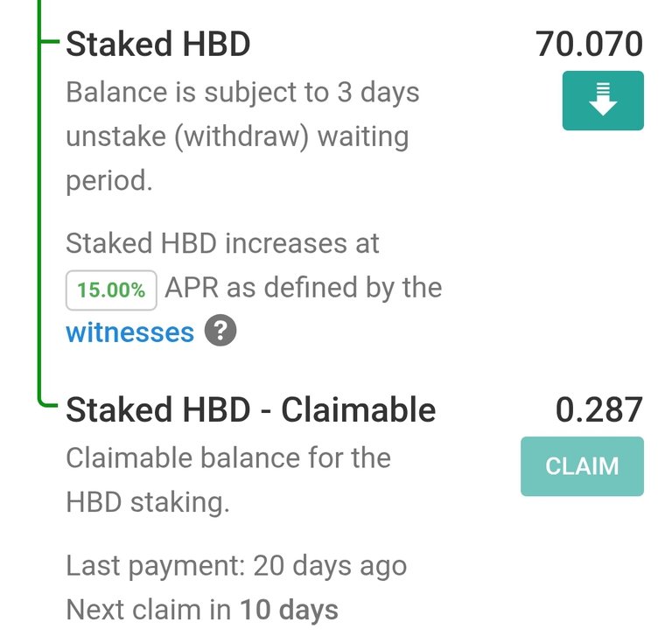Click the green branch beside Claimable heading
Image resolution: width=672 pixels, height=643 pixels.
click(x=48, y=402)
